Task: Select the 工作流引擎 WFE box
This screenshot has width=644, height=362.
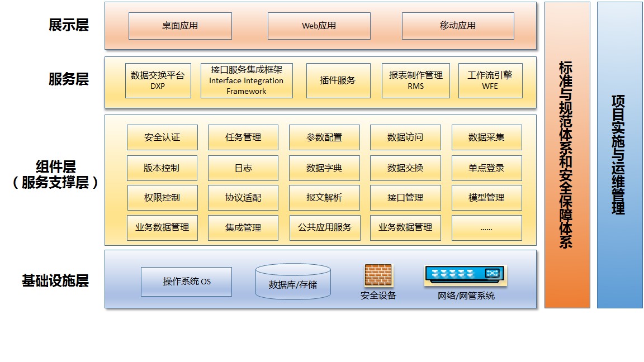Action: click(490, 80)
